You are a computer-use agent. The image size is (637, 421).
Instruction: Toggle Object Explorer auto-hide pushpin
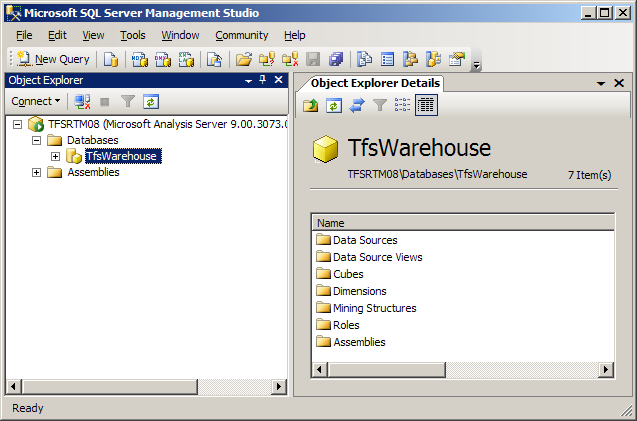tap(263, 80)
